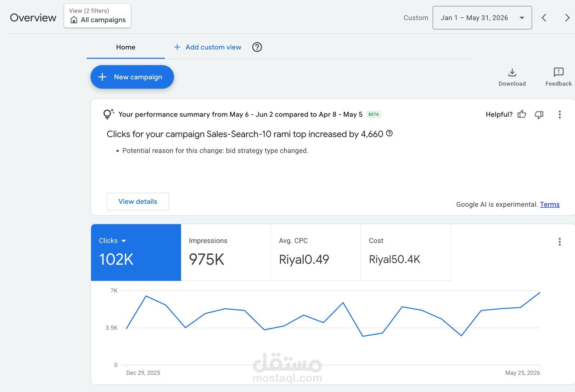Click the Riyal0.49 value

click(x=304, y=259)
